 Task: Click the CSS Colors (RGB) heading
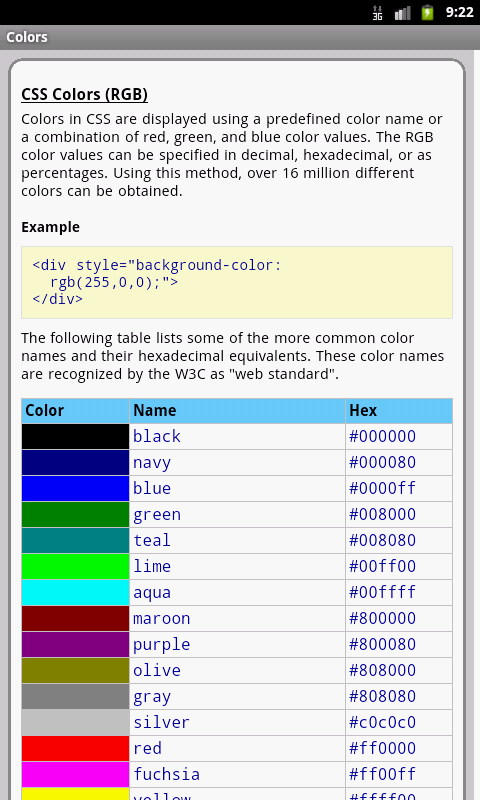pos(85,94)
